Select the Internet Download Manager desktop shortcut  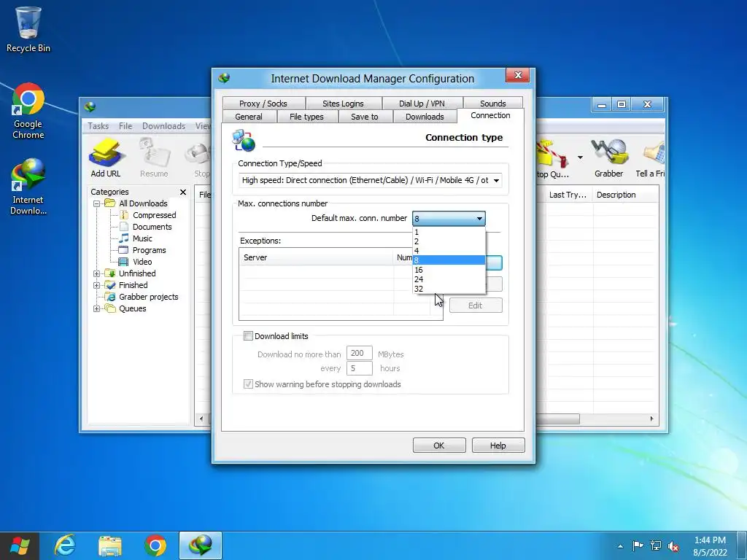pyautogui.click(x=28, y=187)
